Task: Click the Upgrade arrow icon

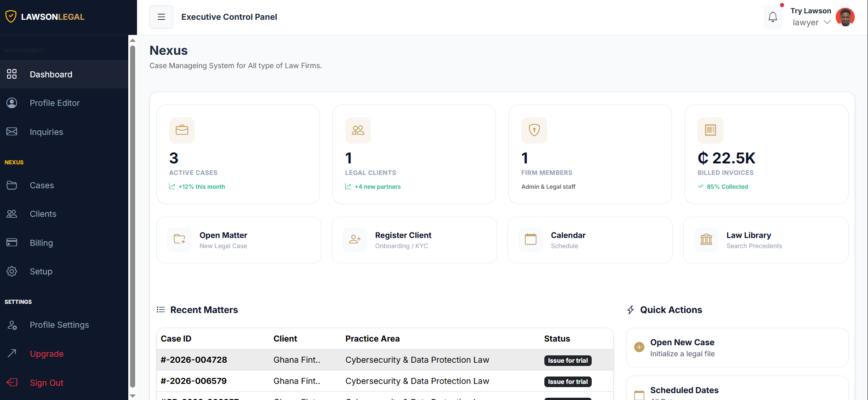Action: 12,354
